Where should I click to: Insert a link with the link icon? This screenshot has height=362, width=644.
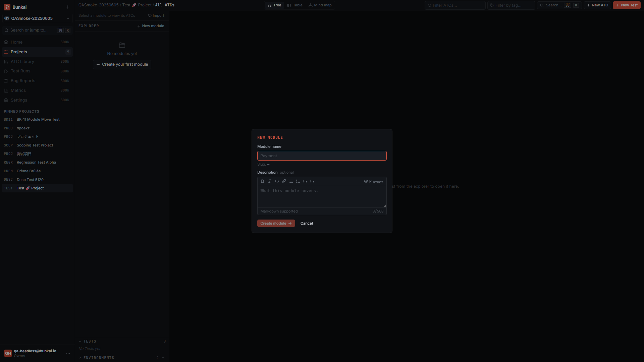point(284,181)
